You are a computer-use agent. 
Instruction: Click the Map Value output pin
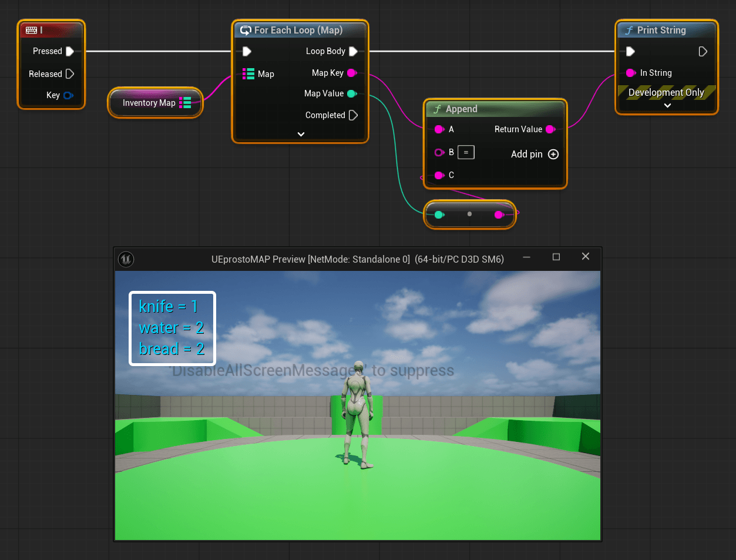[352, 93]
